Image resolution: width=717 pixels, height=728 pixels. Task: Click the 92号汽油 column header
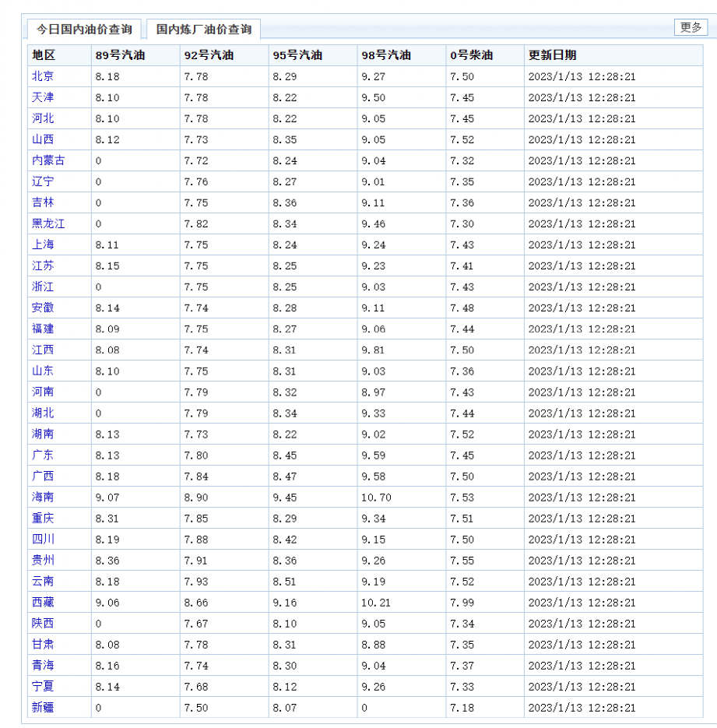(208, 55)
